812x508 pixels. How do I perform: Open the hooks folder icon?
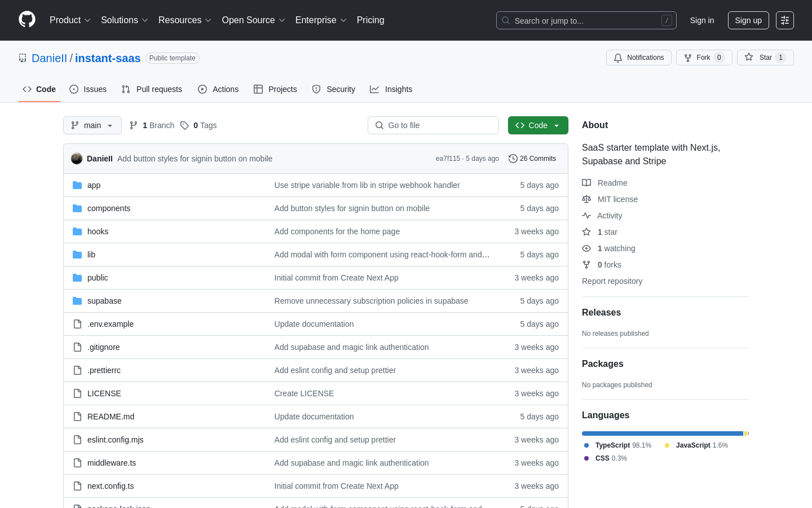pyautogui.click(x=77, y=231)
